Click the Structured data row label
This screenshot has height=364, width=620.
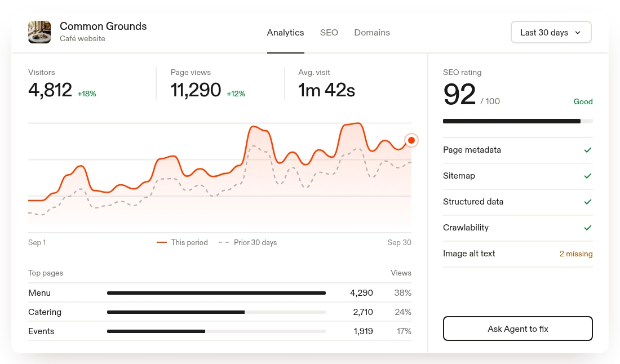(x=473, y=202)
